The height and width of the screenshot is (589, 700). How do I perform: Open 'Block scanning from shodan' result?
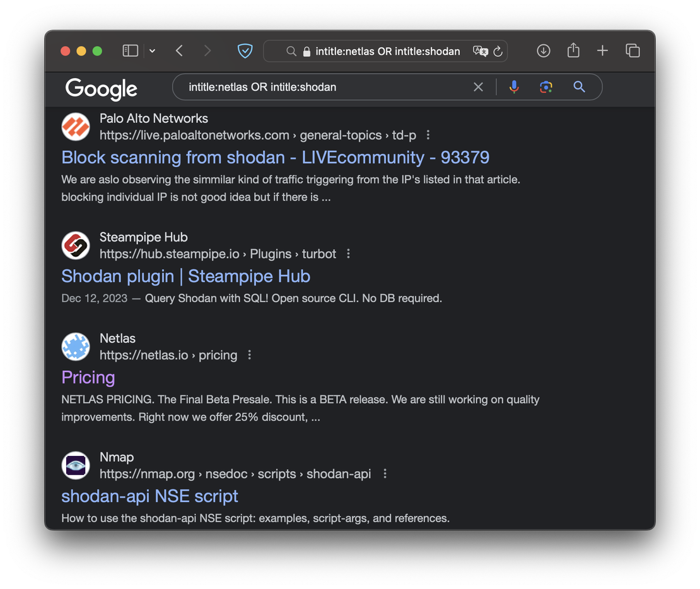tap(275, 157)
